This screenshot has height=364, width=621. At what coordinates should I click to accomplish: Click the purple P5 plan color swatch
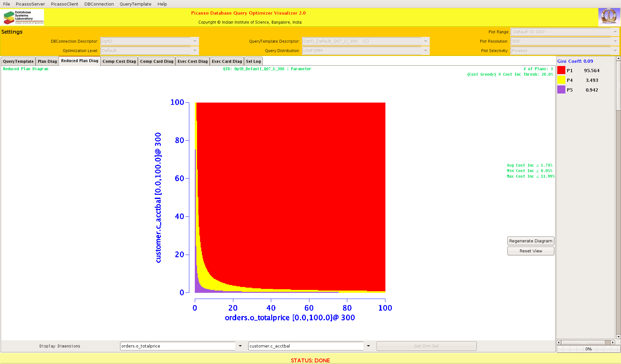click(x=561, y=90)
